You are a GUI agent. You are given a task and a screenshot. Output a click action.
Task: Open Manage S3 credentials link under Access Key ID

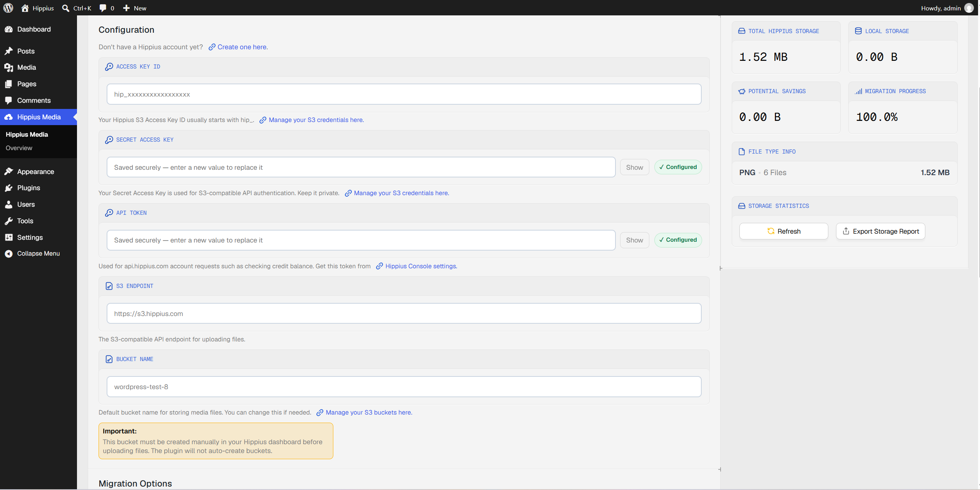click(316, 120)
